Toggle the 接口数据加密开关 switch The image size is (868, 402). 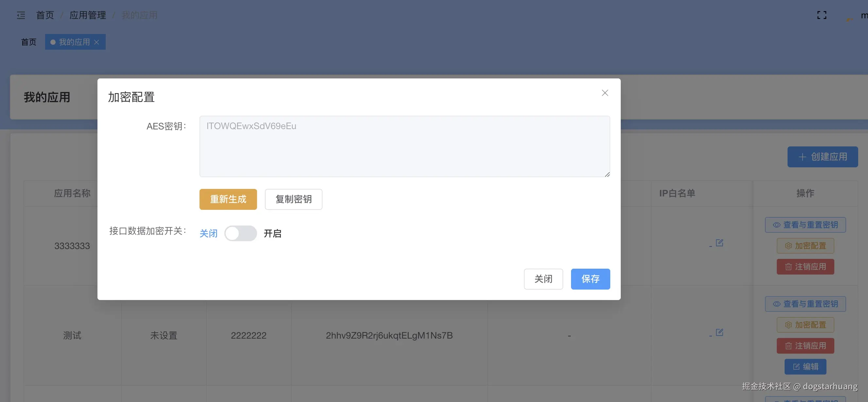pyautogui.click(x=240, y=233)
